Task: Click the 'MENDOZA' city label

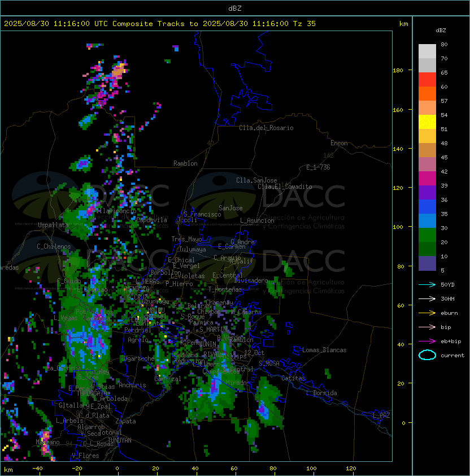Action: (137, 289)
